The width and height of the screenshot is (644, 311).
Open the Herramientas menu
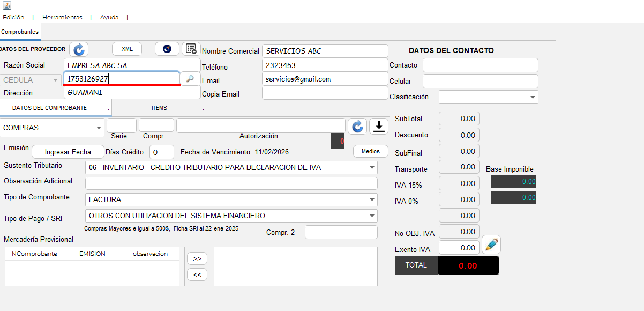click(x=62, y=17)
